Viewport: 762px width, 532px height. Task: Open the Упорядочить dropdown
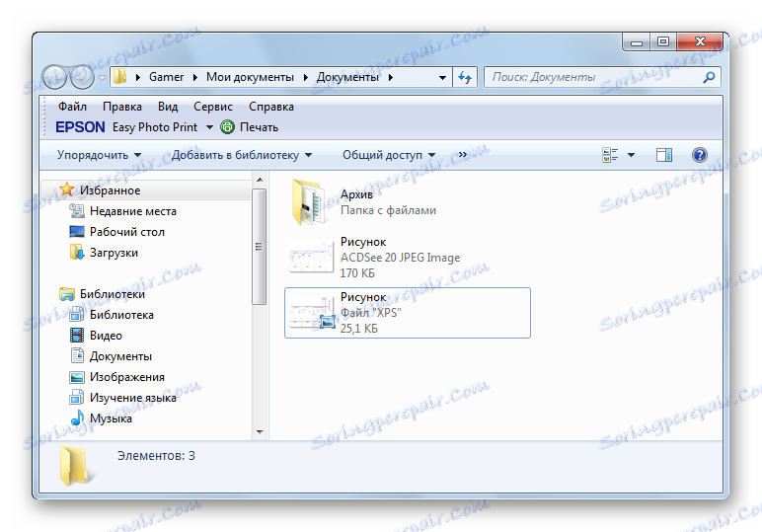(x=99, y=155)
